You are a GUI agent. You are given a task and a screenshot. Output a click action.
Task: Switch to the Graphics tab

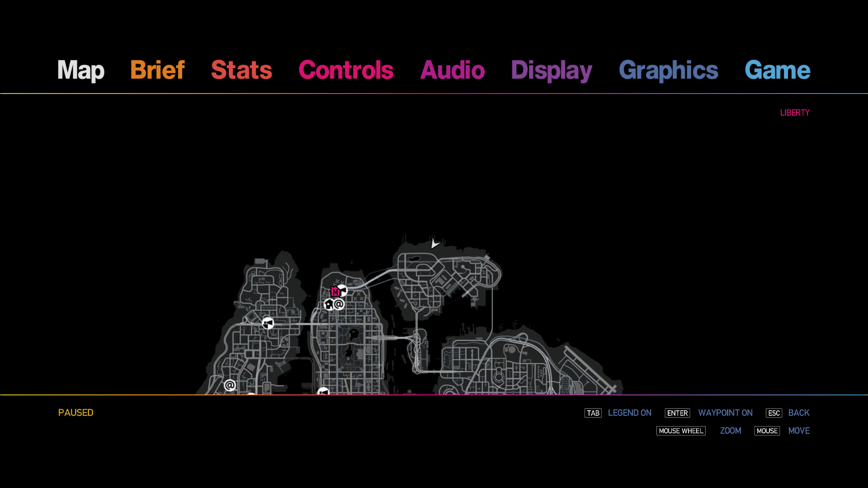[x=668, y=70]
